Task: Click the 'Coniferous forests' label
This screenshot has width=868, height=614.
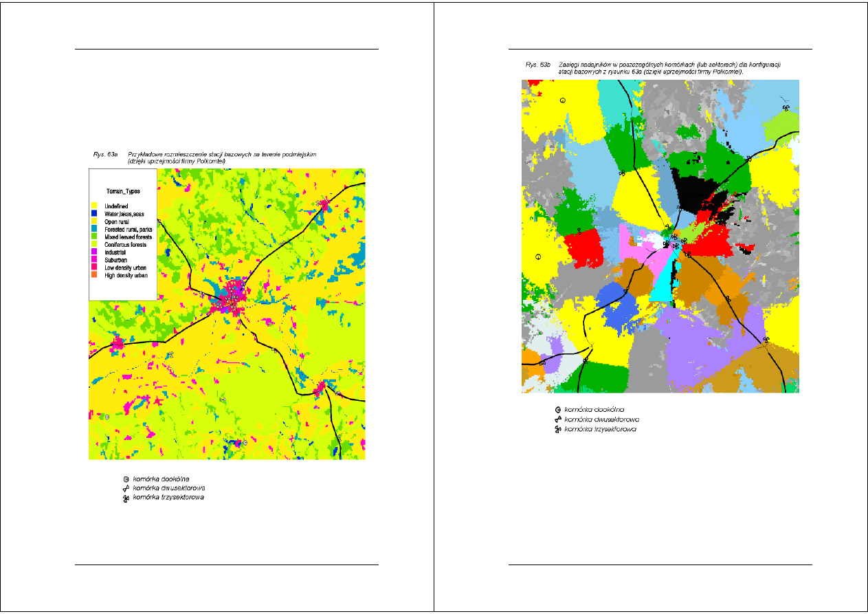Action: 125,244
